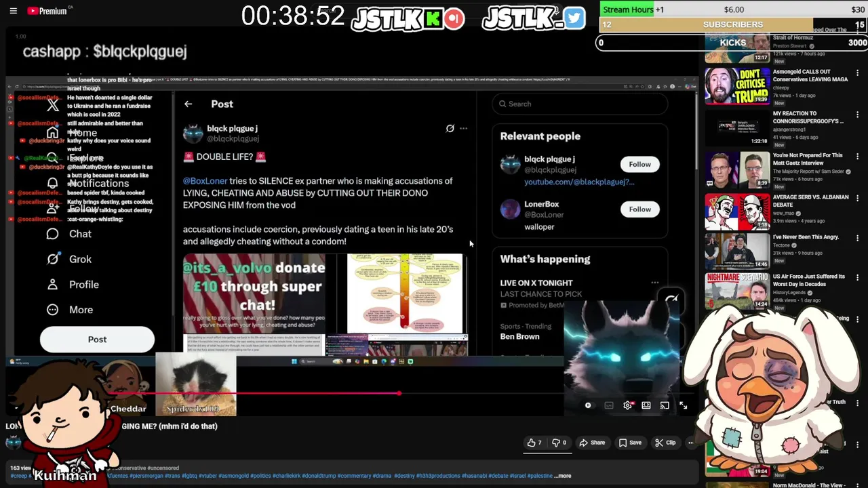868x488 pixels.
Task: Open Profile in the X sidebar
Action: coord(73,285)
